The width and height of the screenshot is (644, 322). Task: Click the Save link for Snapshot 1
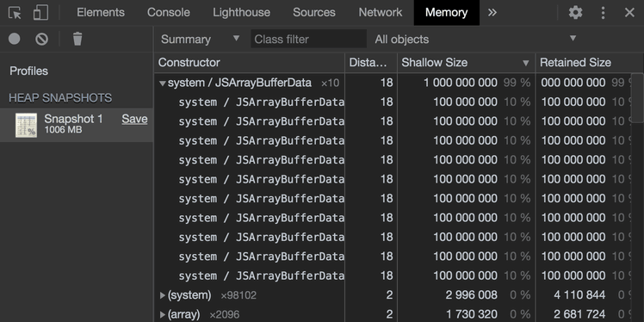pos(134,119)
